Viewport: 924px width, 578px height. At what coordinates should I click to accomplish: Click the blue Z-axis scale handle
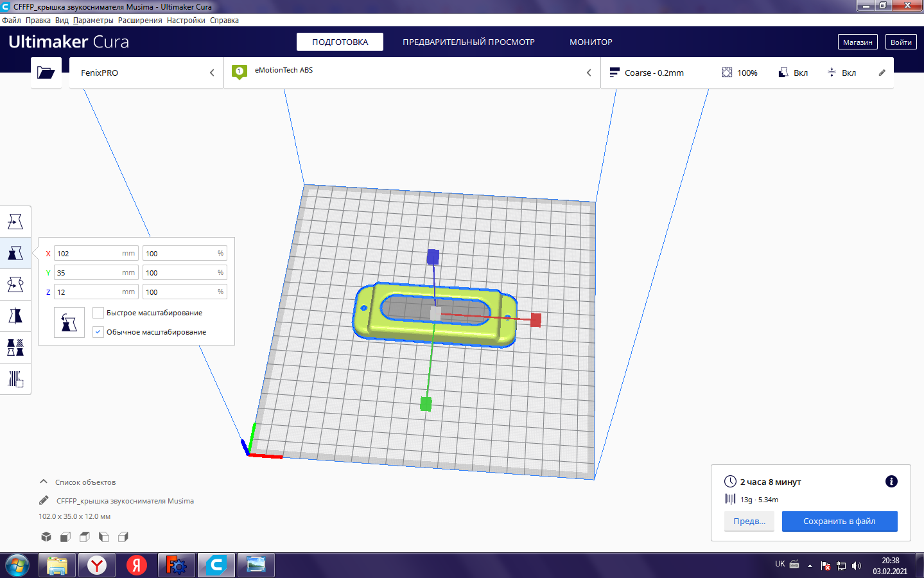(433, 257)
